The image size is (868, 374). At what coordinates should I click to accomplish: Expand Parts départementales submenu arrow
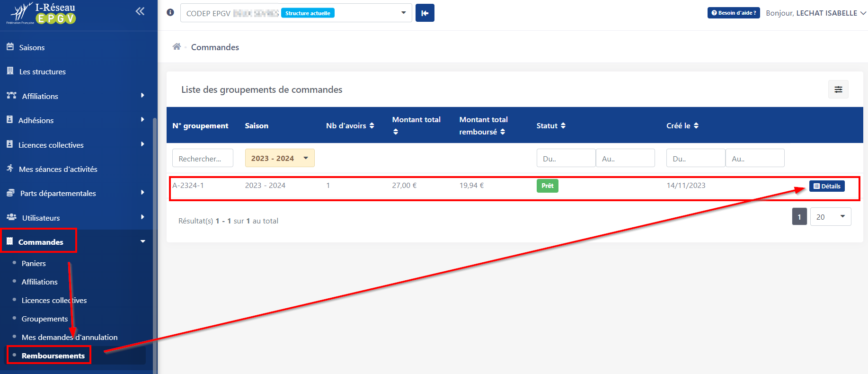(x=142, y=193)
